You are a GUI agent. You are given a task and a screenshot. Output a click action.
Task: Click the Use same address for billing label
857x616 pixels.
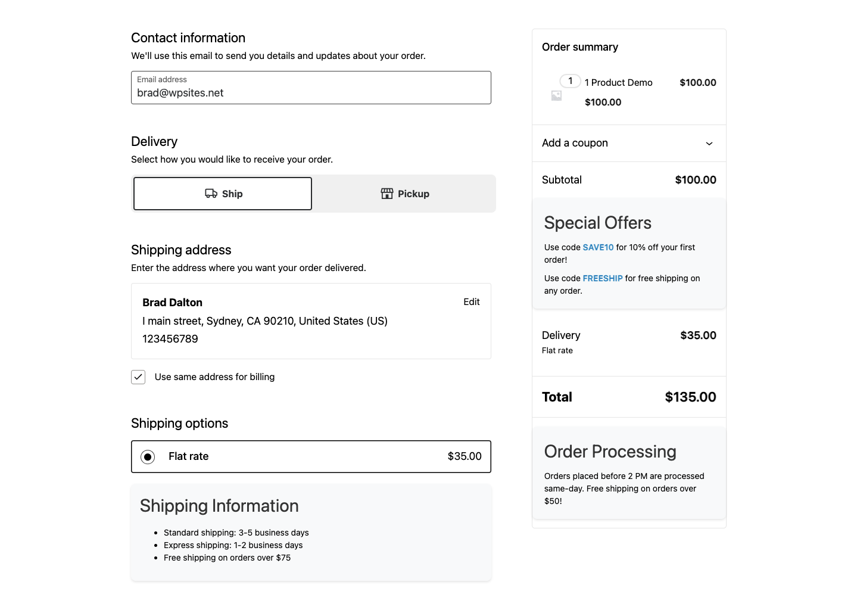[214, 377]
